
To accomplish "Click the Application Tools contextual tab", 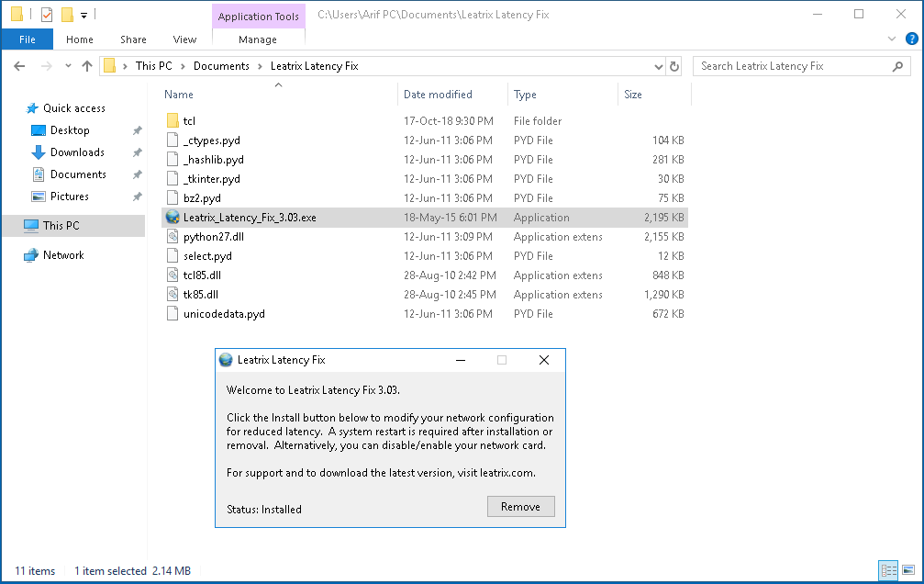I will [258, 17].
